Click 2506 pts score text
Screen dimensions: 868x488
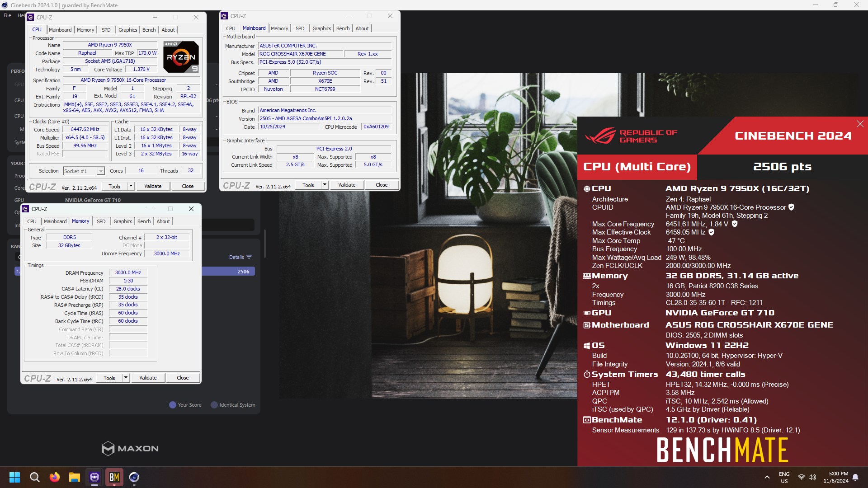[x=782, y=167]
